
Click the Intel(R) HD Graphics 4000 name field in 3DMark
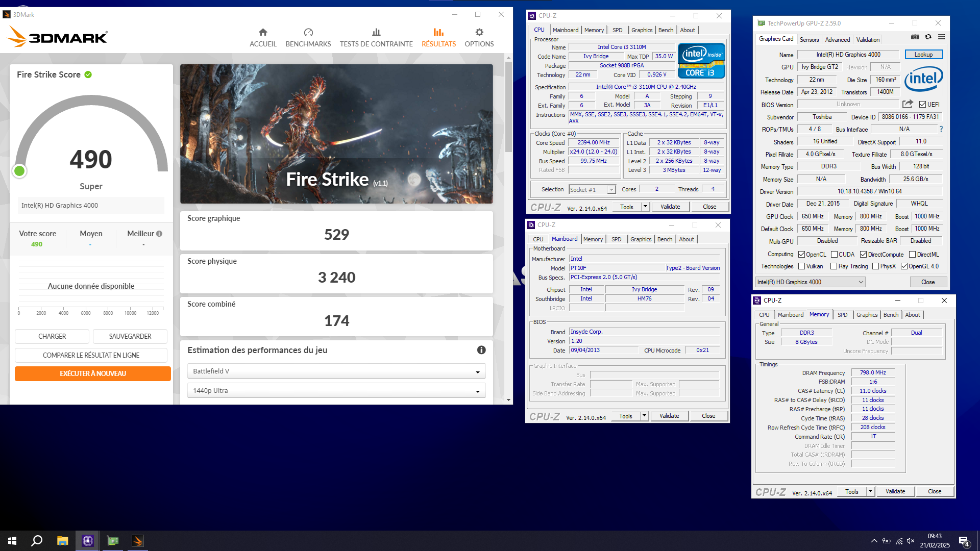[91, 206]
